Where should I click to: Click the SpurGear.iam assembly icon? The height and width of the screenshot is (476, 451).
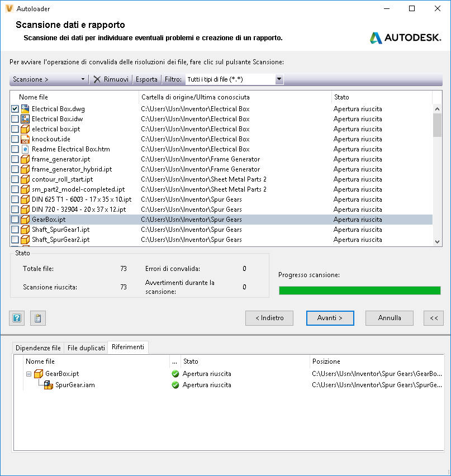point(49,385)
